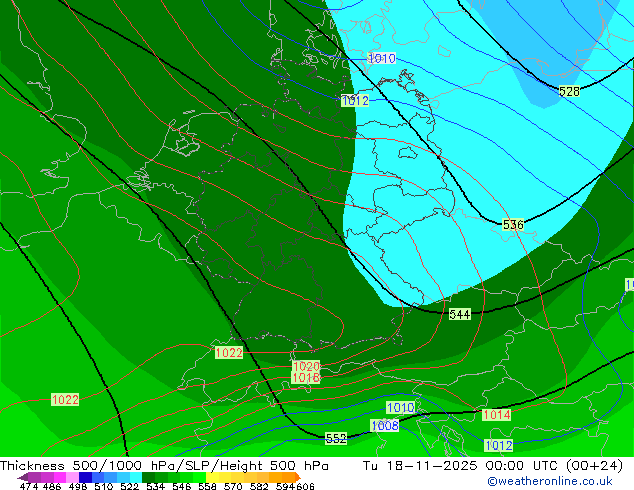Screen dimensions: 634x490
Task: Click the 544 height contour label
Action: 460,314
